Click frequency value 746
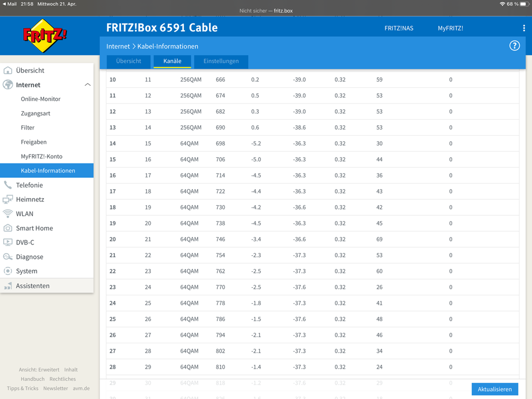Screen dimensions: 532x399 tap(220, 239)
